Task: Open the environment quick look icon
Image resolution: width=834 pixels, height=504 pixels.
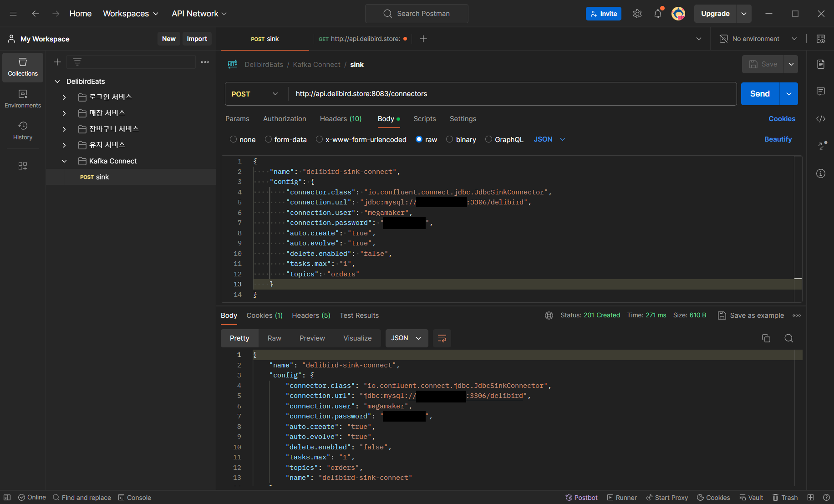Action: point(821,39)
